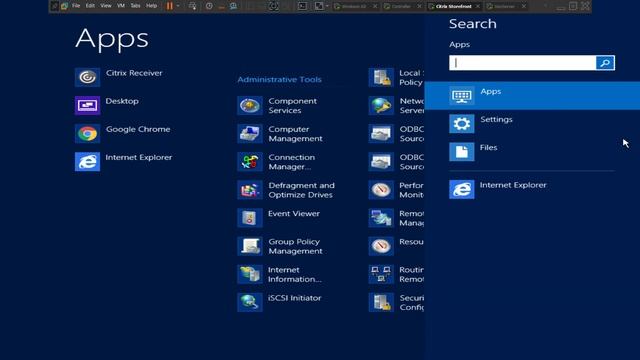The image size is (640, 360).
Task: Open the View menu in VMware toolbar
Action: 106,6
